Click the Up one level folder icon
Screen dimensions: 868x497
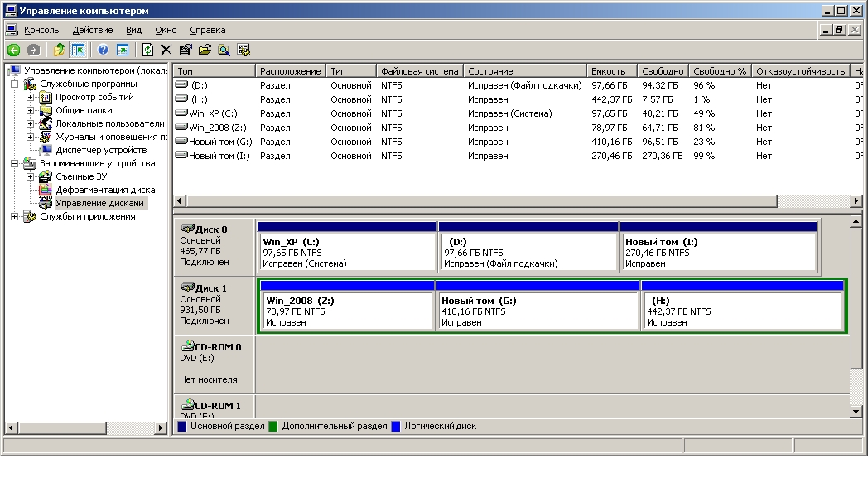[60, 50]
